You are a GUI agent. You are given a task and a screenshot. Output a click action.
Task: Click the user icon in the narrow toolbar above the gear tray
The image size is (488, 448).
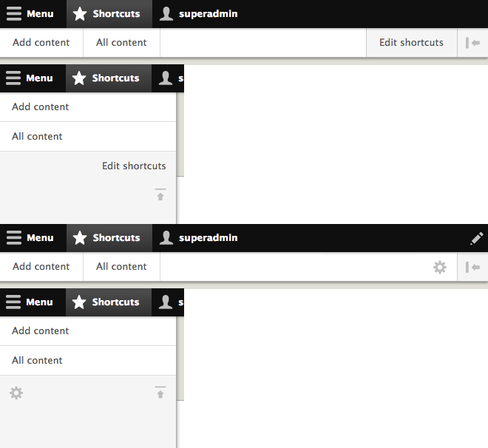pyautogui.click(x=166, y=302)
